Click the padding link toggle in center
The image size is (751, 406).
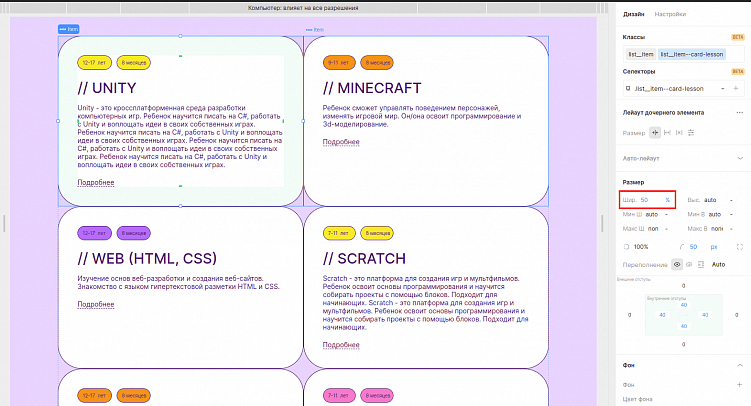(683, 315)
